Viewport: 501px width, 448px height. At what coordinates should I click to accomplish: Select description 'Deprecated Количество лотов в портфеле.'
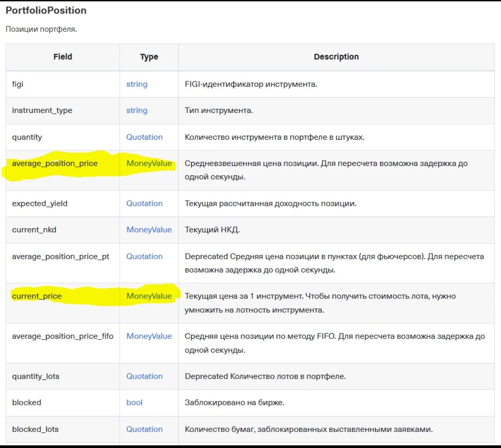(x=265, y=376)
